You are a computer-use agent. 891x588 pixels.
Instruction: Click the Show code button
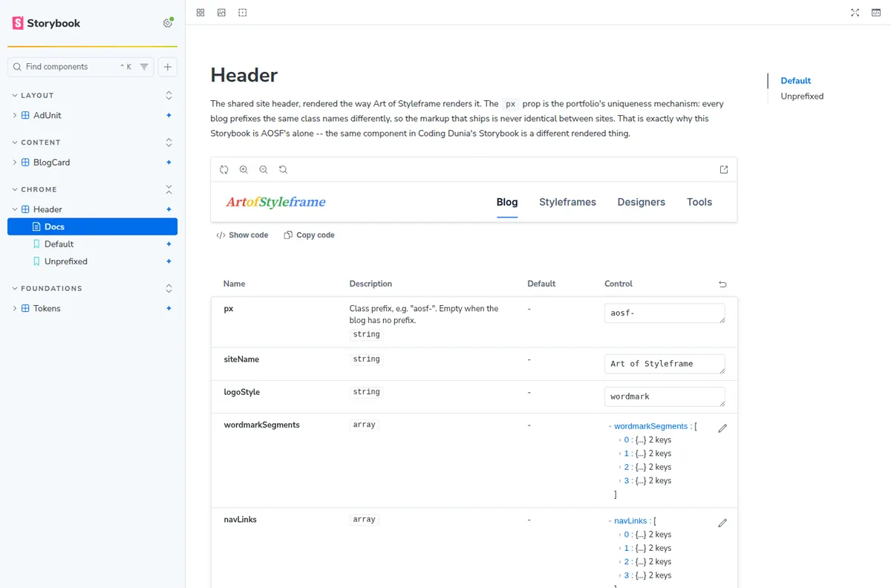click(242, 235)
